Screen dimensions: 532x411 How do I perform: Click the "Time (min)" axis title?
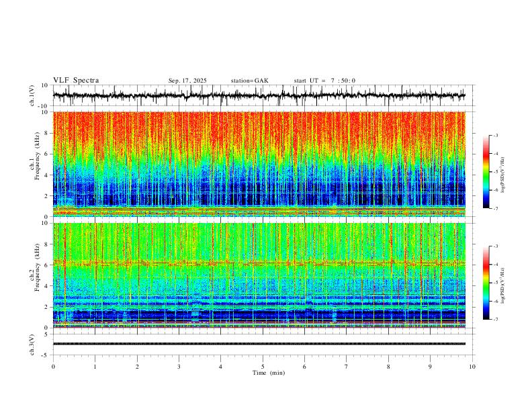[269, 373]
